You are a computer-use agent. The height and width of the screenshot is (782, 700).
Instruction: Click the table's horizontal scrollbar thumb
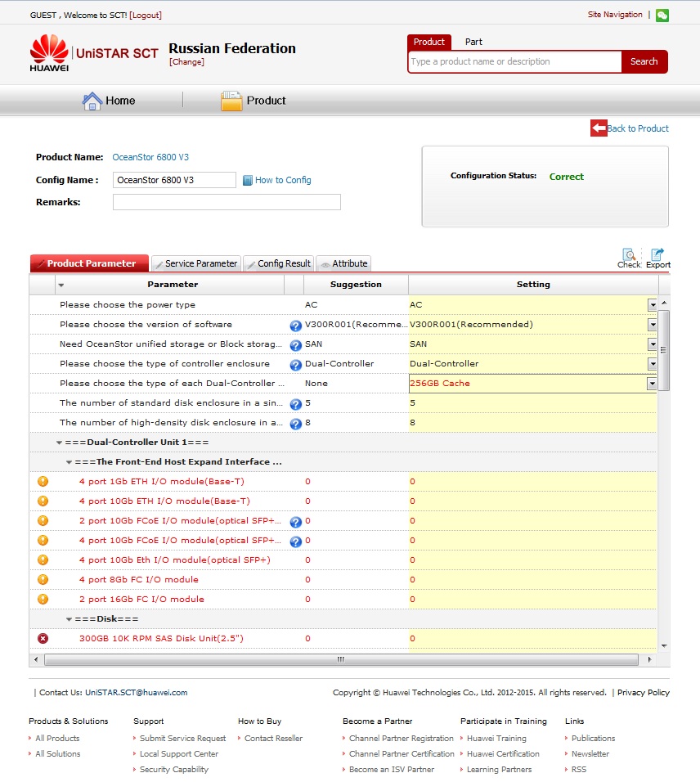341,660
